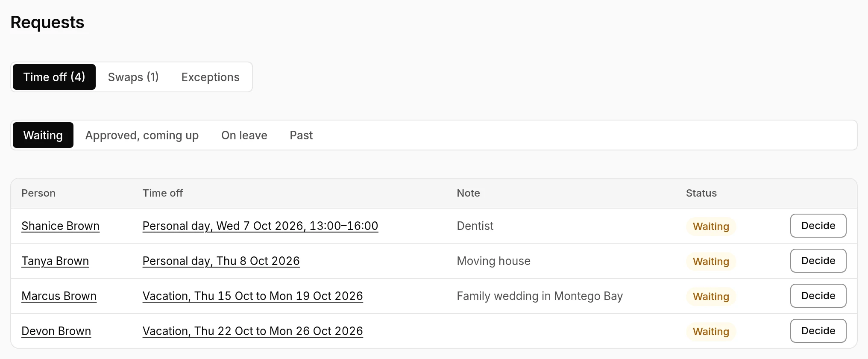Click the Person column header
This screenshot has height=359, width=868.
[38, 193]
